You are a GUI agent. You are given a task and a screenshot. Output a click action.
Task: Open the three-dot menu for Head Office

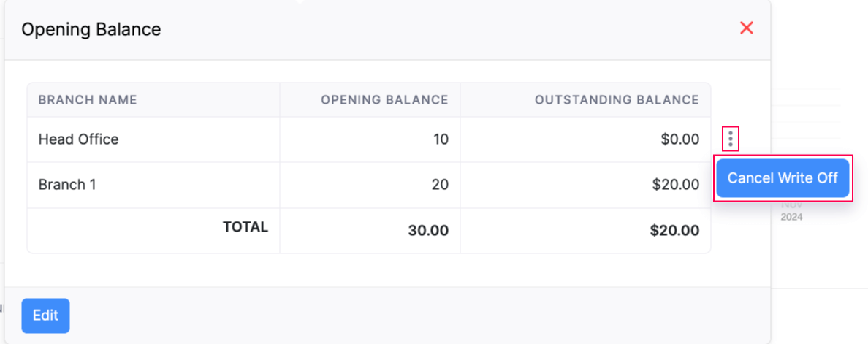731,139
